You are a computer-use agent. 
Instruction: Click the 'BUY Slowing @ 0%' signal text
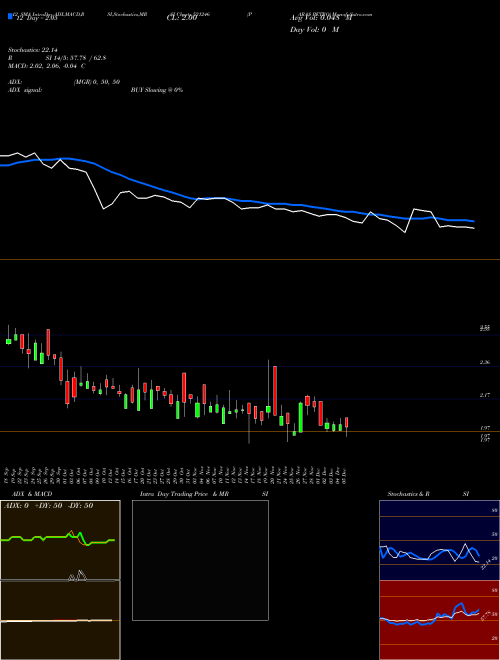click(x=157, y=90)
